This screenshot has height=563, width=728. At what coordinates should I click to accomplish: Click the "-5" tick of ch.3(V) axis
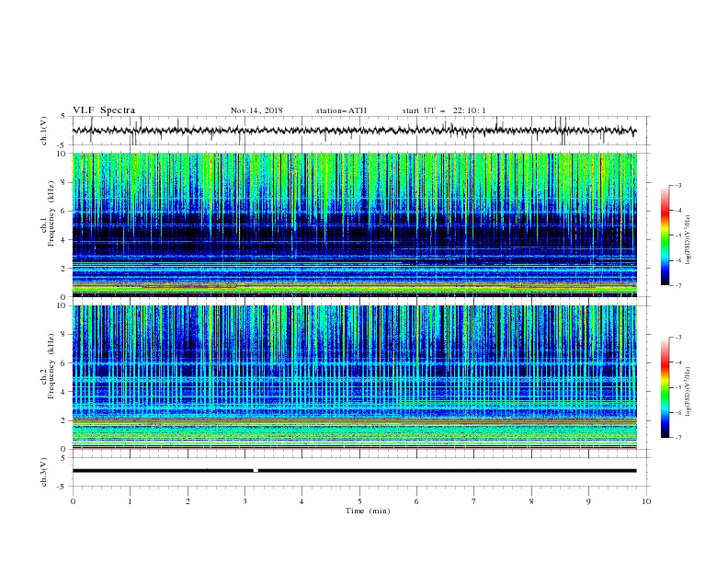tap(63, 487)
